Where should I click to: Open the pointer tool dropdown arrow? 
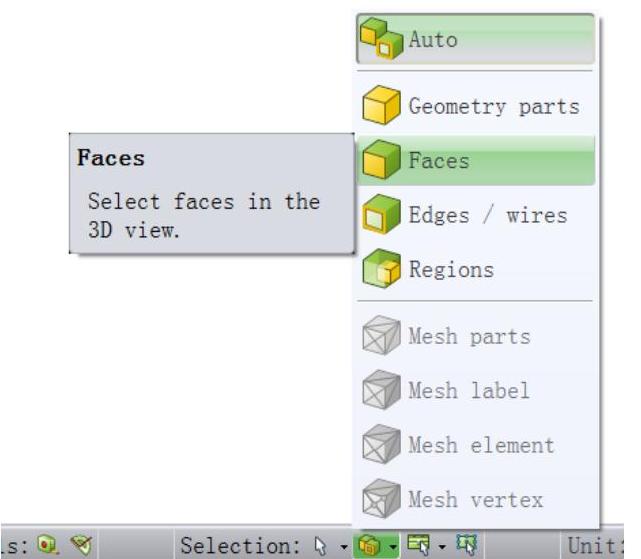[344, 547]
